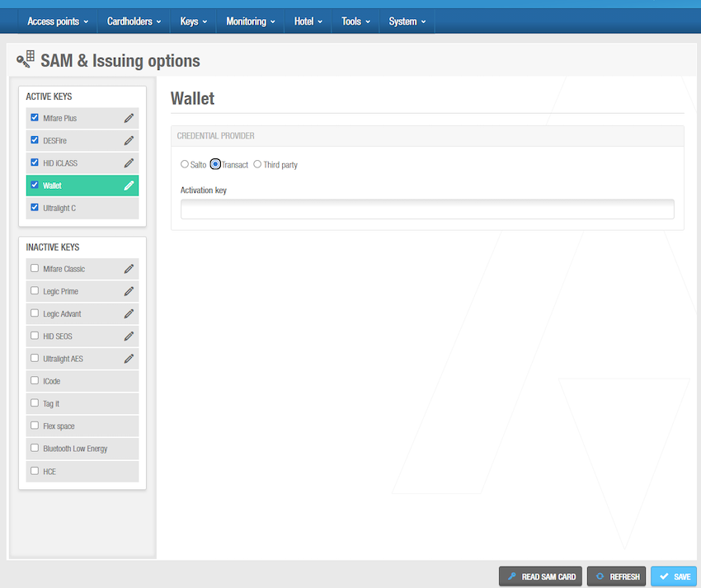Click the refresh arrows icon
The width and height of the screenshot is (701, 588).
(600, 576)
